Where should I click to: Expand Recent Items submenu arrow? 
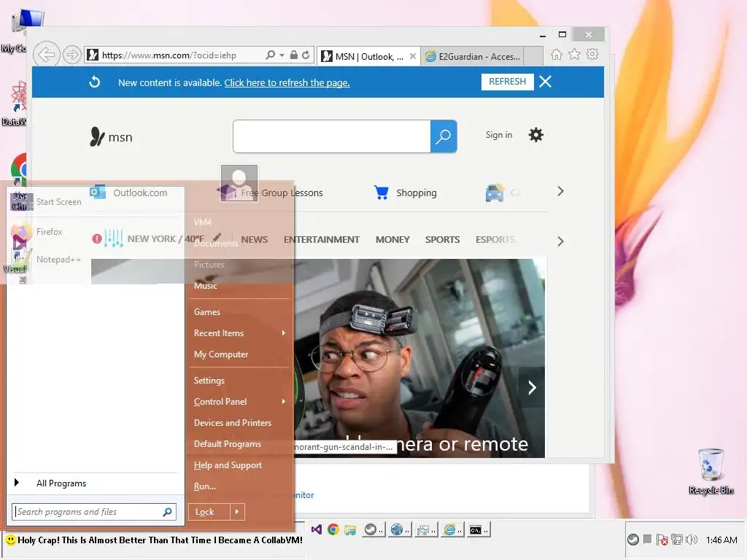(284, 332)
